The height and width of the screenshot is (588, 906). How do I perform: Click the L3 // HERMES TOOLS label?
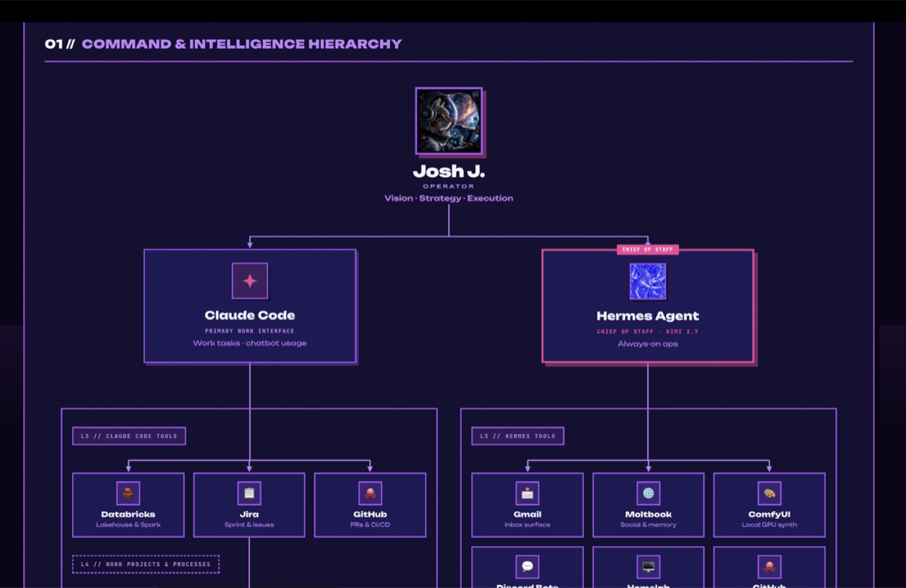click(518, 436)
